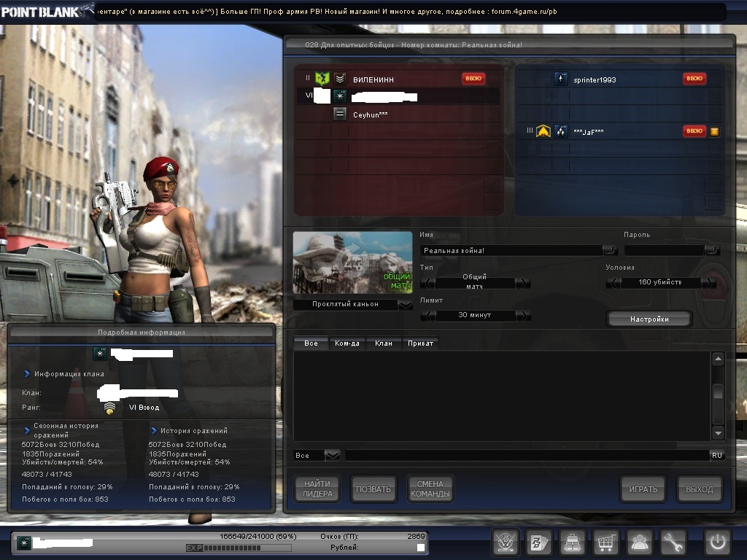Open the backpack inventory icon

tap(572, 542)
